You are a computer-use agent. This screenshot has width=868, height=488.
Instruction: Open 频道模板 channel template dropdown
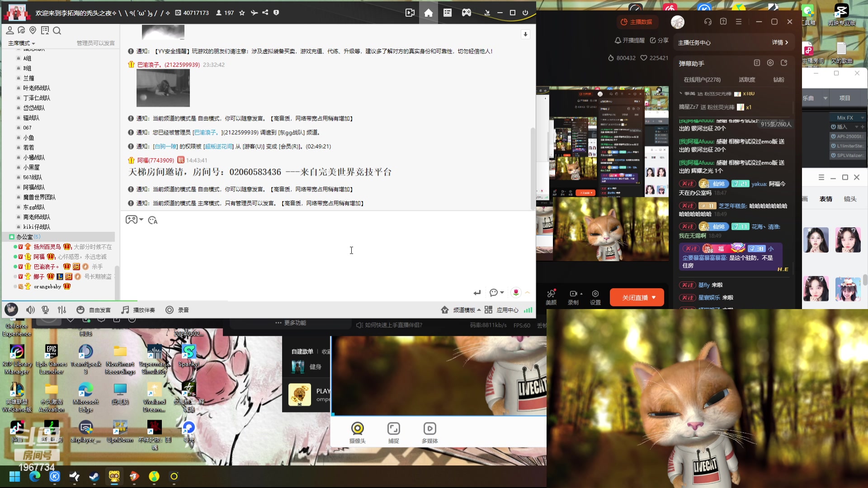click(461, 310)
